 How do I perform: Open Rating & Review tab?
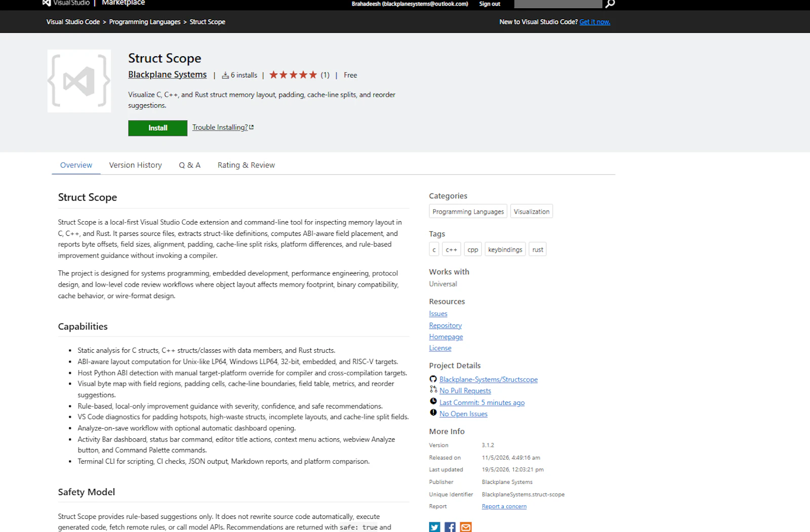246,165
